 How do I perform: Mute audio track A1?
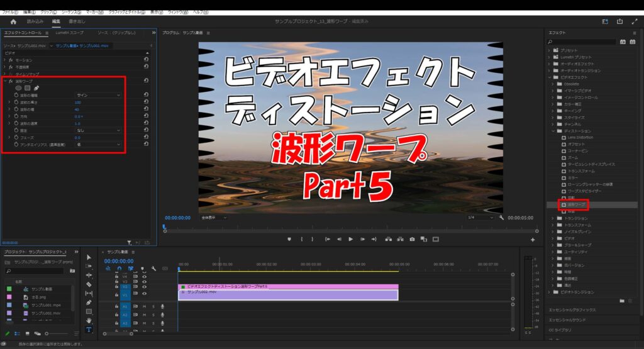144,307
